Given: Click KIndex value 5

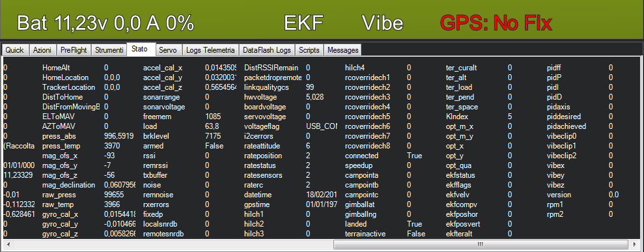Looking at the screenshot, I should pos(510,117).
